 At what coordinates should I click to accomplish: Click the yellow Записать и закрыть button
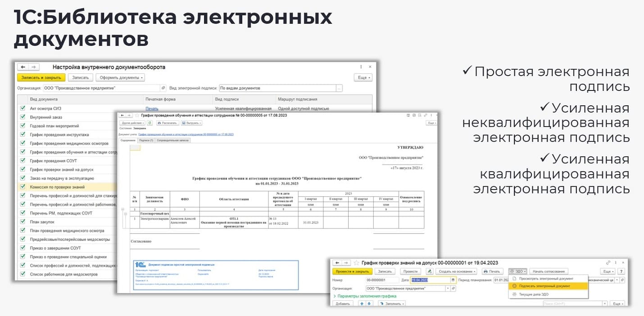pos(41,77)
